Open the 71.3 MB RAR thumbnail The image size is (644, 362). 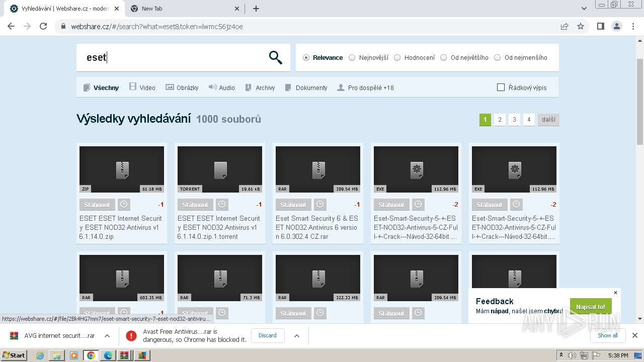(220, 278)
